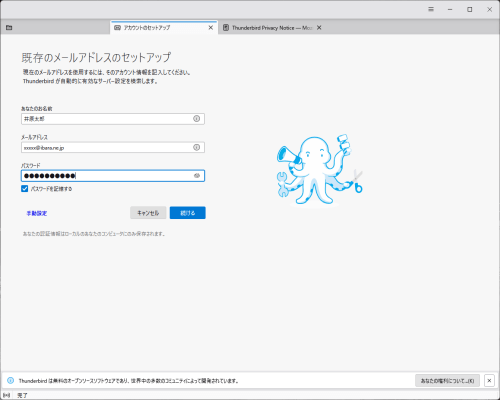Open the Thunderbird application menu (hamburger icon)

click(x=431, y=9)
